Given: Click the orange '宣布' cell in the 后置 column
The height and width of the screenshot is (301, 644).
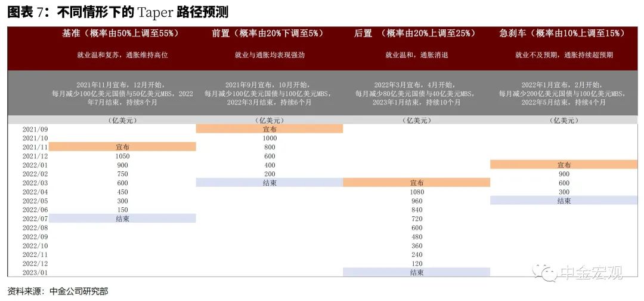Looking at the screenshot, I should 416,183.
